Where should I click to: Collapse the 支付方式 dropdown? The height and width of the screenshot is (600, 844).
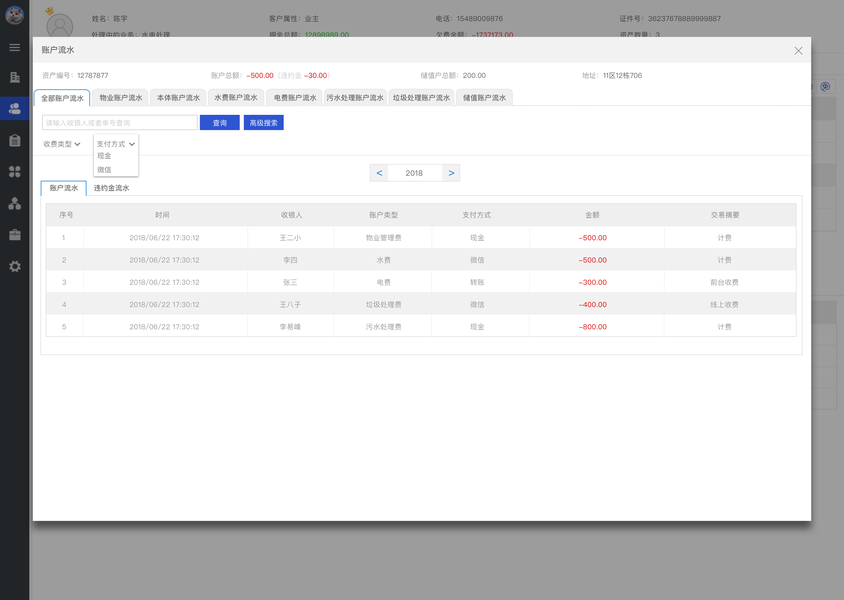[116, 144]
